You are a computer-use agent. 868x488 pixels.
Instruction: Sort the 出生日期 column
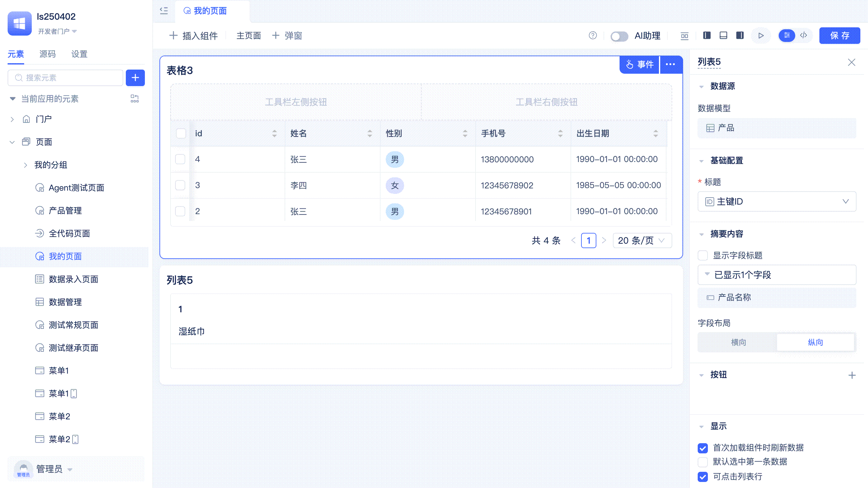pyautogui.click(x=656, y=133)
